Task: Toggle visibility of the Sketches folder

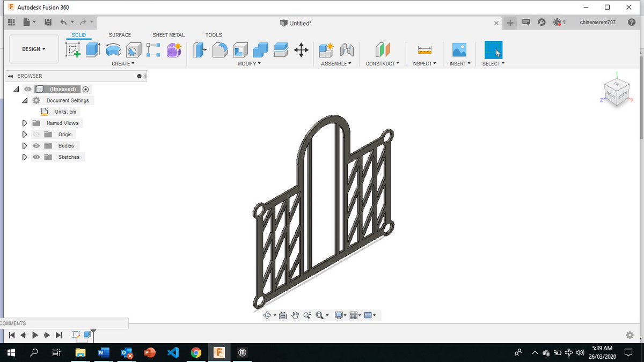Action: click(x=36, y=157)
